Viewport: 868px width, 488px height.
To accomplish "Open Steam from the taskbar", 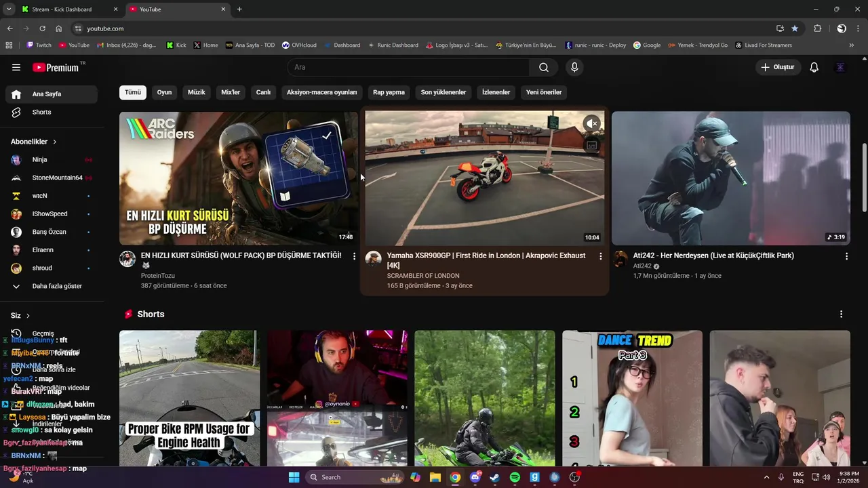I will coord(495,477).
